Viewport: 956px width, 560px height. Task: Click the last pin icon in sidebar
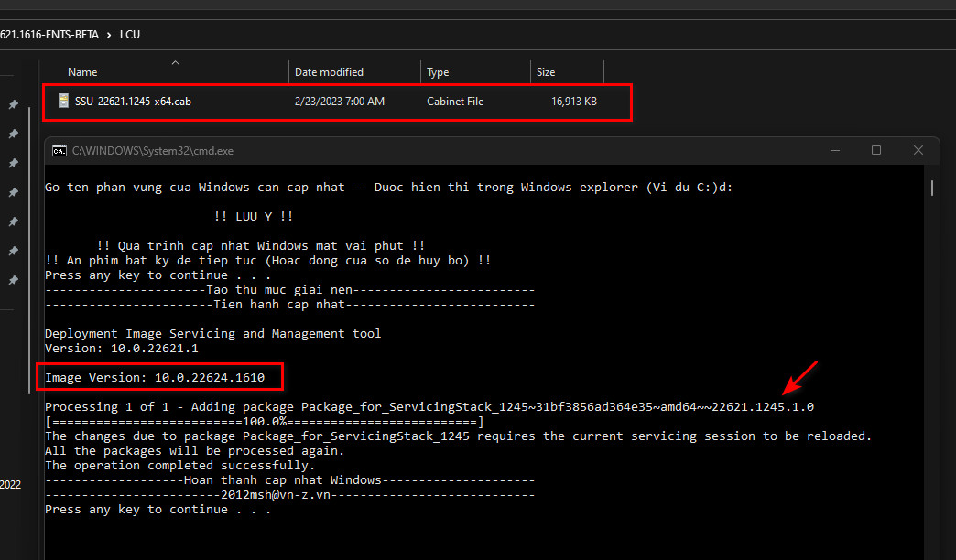tap(14, 280)
